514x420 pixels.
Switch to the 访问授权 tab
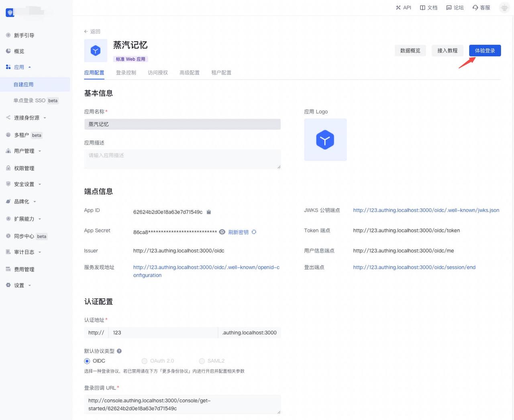click(158, 73)
